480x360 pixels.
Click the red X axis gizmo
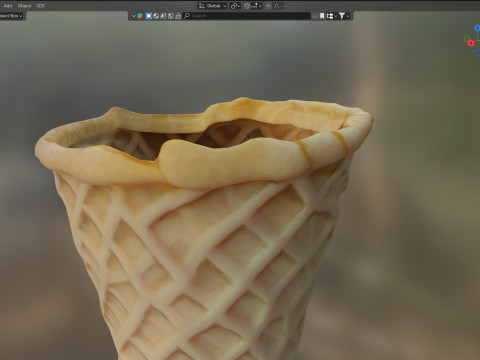tap(471, 43)
